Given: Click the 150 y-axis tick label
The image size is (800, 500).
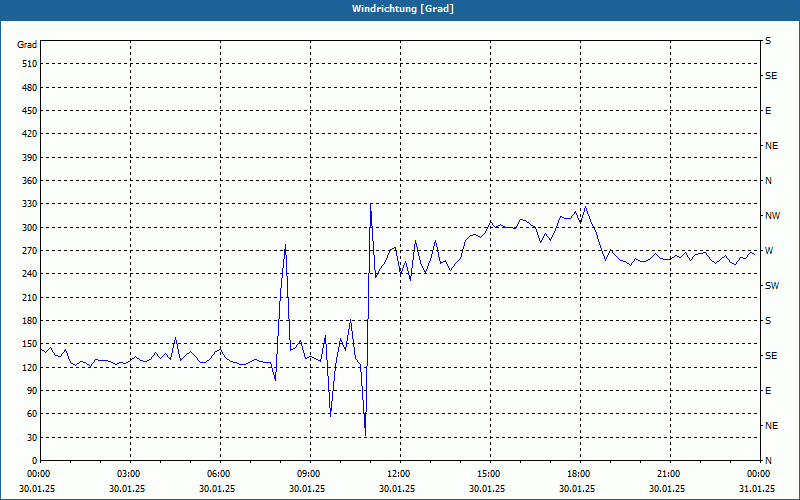Looking at the screenshot, I should [29, 344].
